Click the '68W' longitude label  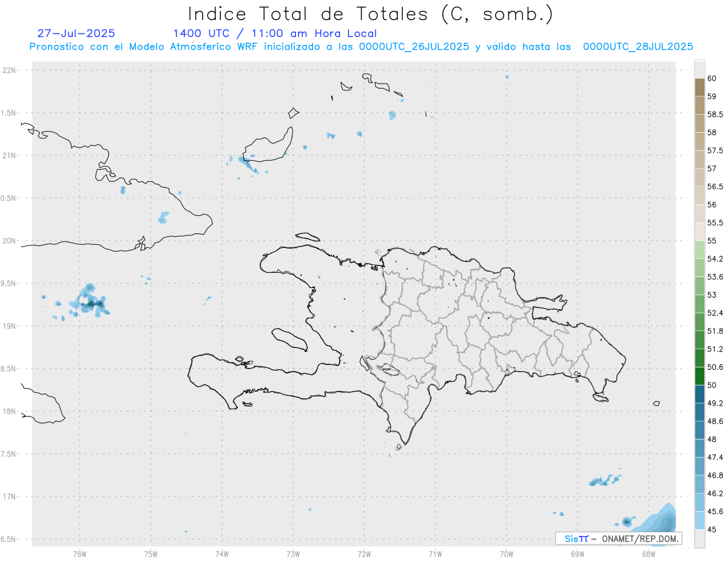pyautogui.click(x=649, y=554)
